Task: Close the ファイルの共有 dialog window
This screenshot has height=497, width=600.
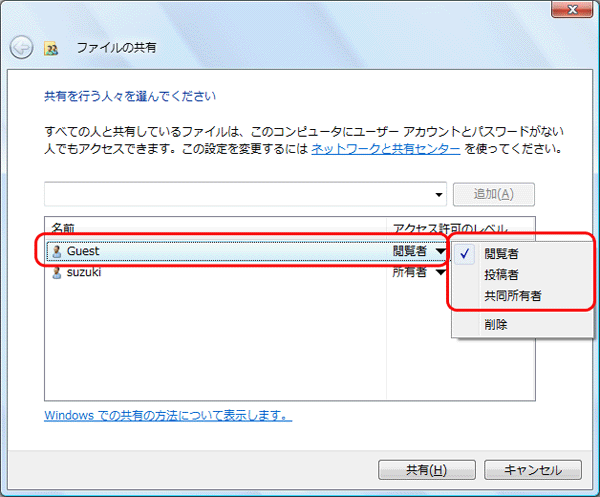Action: pos(567,11)
